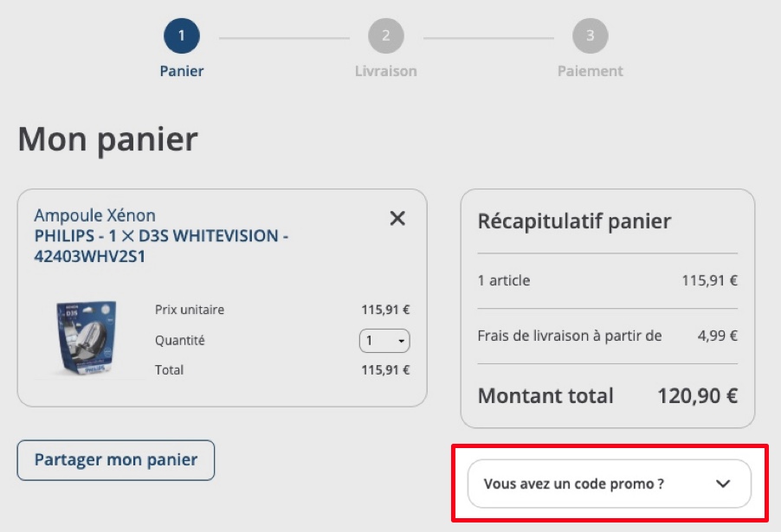Viewport: 781px width, 532px height.
Task: Click the number 1 inside the Panier circle
Action: (182, 37)
